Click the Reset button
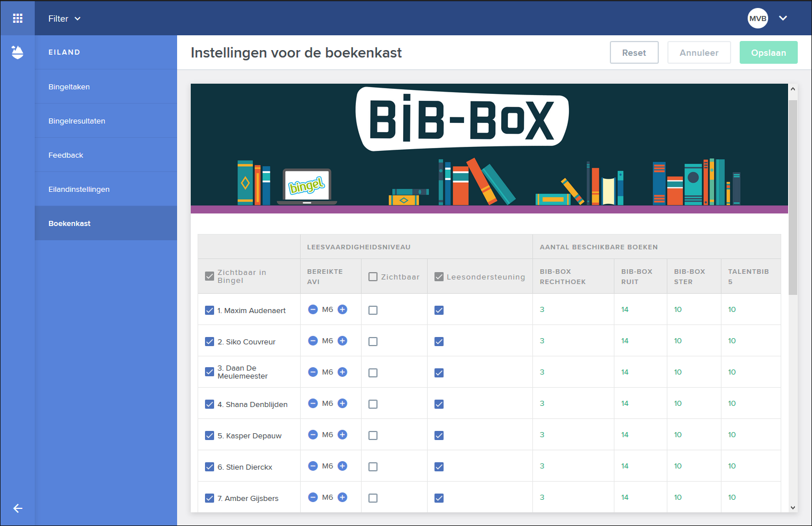 pos(634,52)
